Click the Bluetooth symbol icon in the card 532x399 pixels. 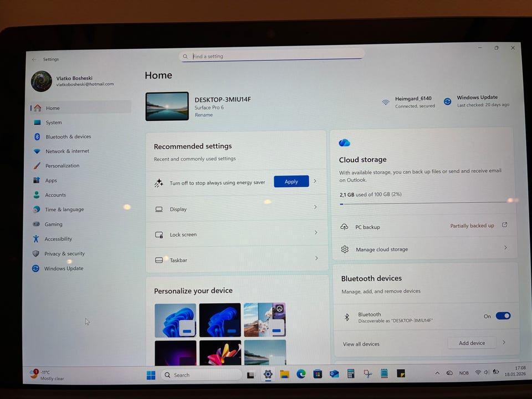pyautogui.click(x=347, y=317)
